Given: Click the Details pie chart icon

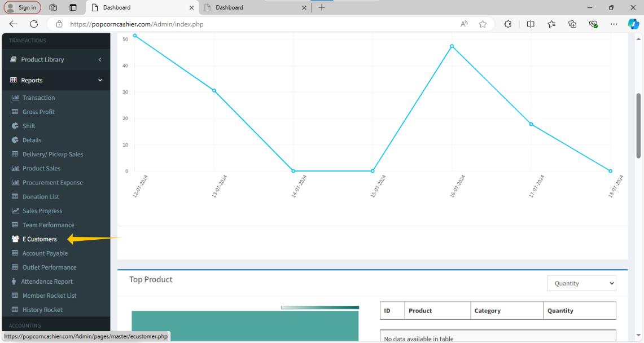Looking at the screenshot, I should [x=15, y=140].
